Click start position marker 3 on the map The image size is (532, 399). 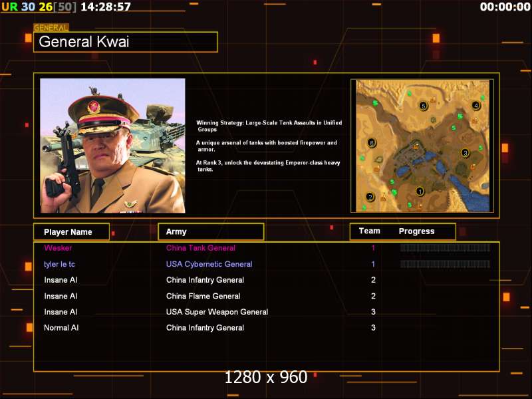pos(465,153)
